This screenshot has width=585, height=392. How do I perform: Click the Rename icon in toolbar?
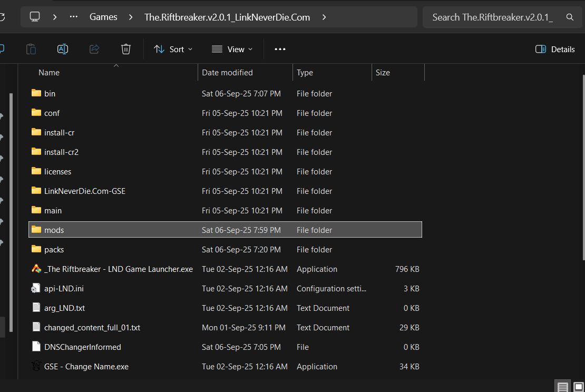[x=62, y=49]
